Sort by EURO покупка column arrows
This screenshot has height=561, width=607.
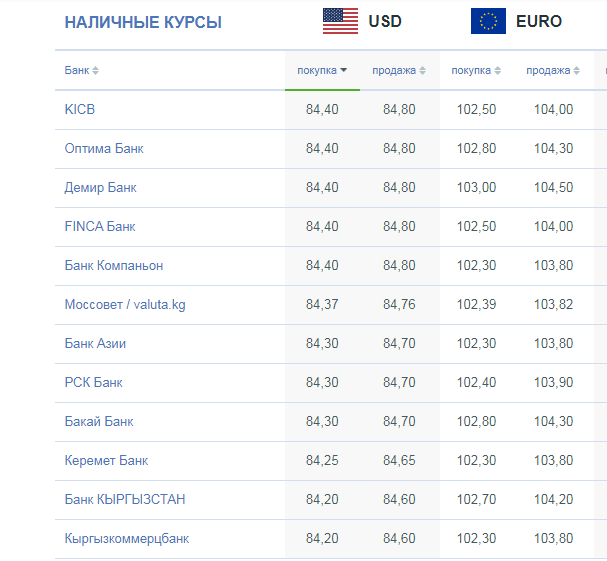click(497, 70)
